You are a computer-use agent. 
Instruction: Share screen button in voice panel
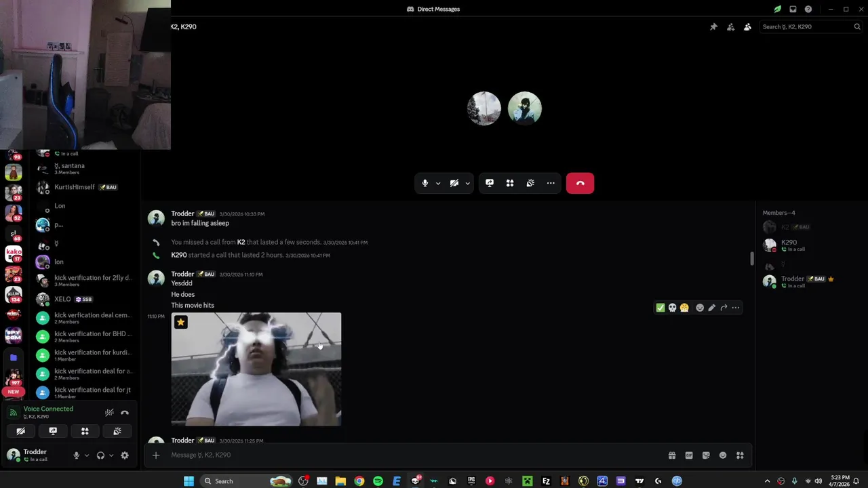point(53,431)
